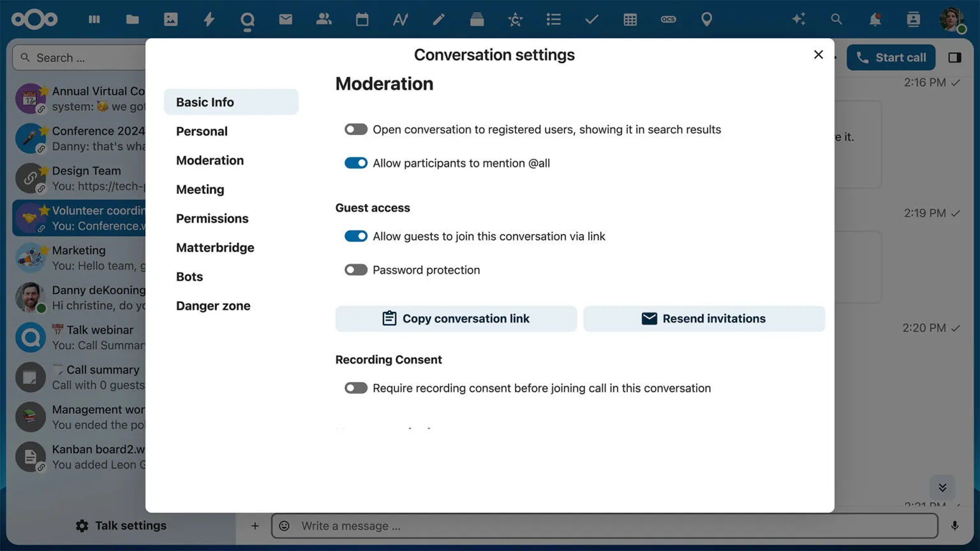
Task: Select the Matterbridge settings section
Action: (215, 247)
